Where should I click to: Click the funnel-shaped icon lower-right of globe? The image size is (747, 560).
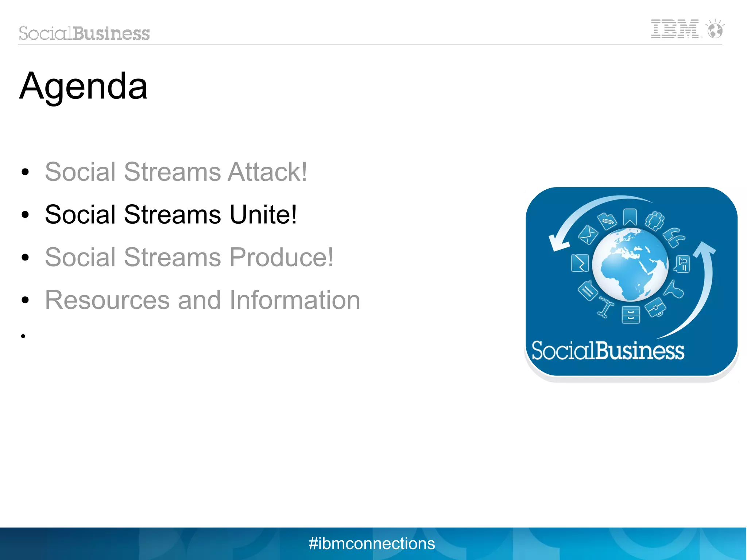point(674,290)
